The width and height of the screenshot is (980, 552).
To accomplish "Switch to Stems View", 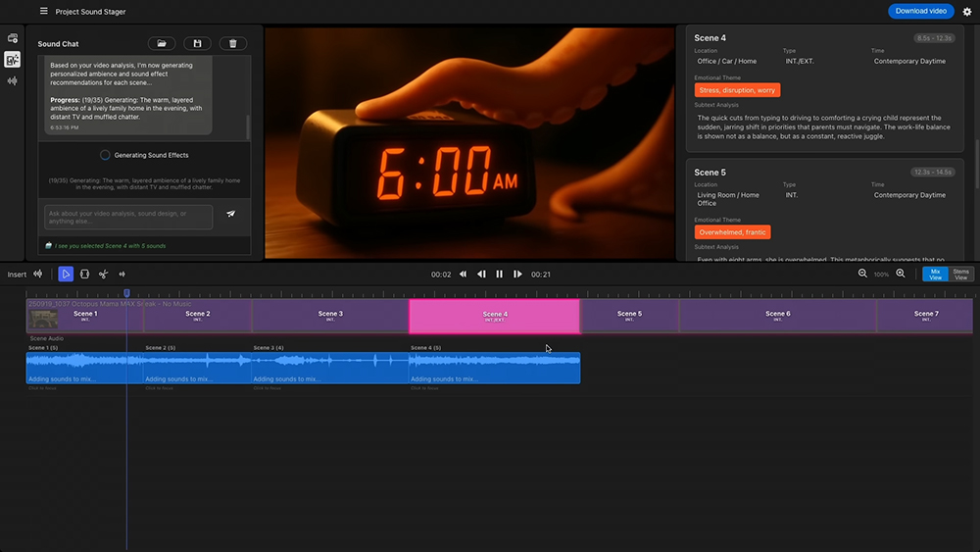I will [x=960, y=275].
